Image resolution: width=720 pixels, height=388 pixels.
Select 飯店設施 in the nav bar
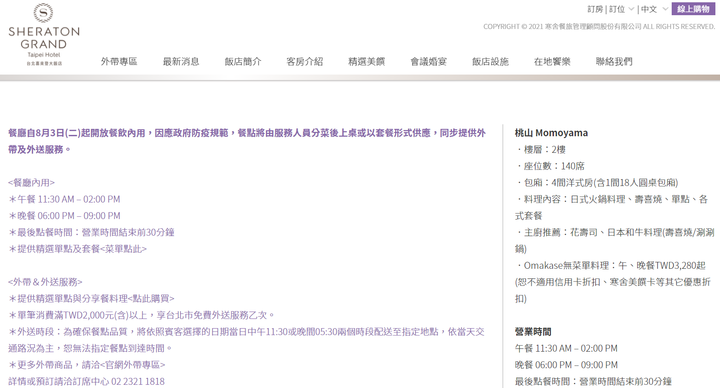pos(490,62)
